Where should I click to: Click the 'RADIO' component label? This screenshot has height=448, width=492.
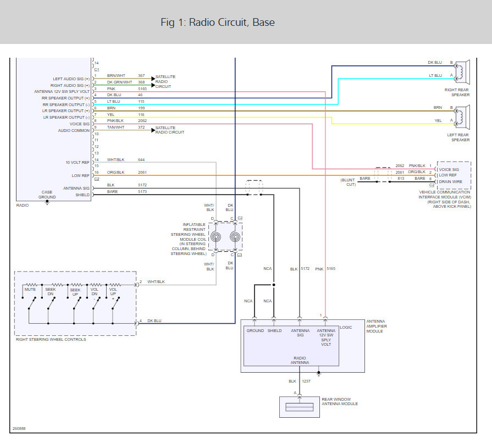[23, 205]
